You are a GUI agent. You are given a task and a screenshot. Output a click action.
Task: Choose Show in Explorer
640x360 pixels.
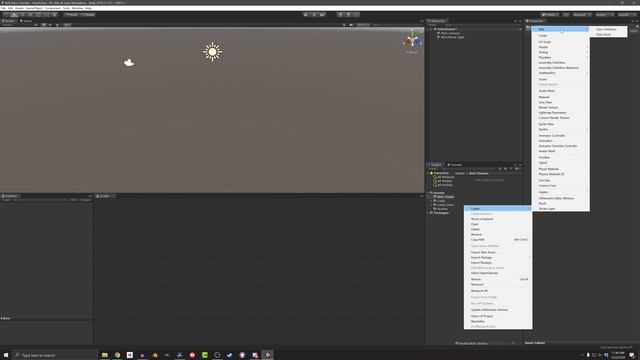tap(498, 219)
